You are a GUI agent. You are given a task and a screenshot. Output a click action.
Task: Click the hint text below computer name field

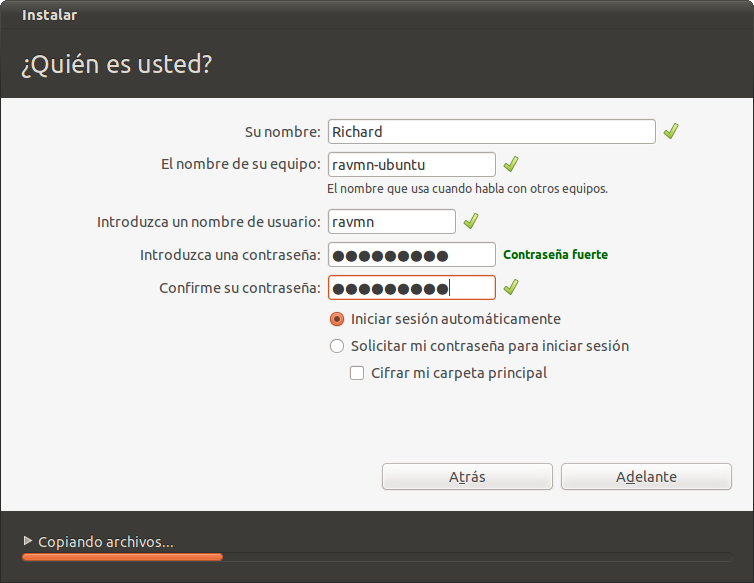click(x=467, y=188)
